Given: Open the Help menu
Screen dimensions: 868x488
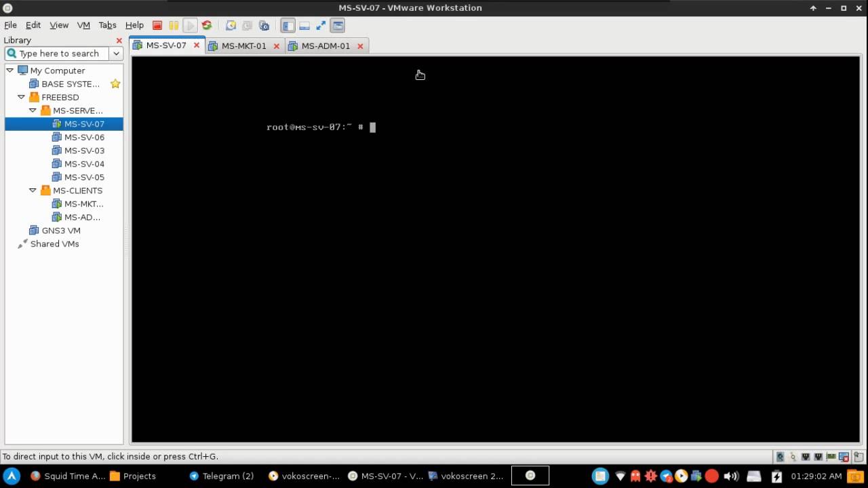Looking at the screenshot, I should pyautogui.click(x=134, y=25).
